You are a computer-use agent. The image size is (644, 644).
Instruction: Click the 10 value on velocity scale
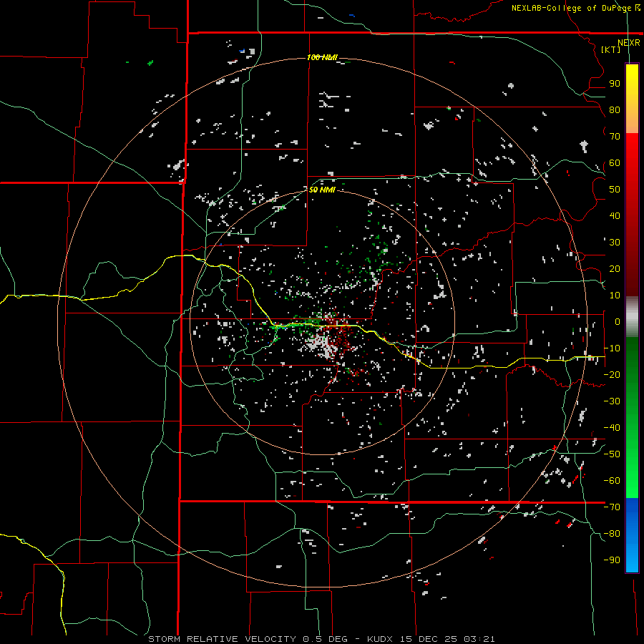point(615,296)
